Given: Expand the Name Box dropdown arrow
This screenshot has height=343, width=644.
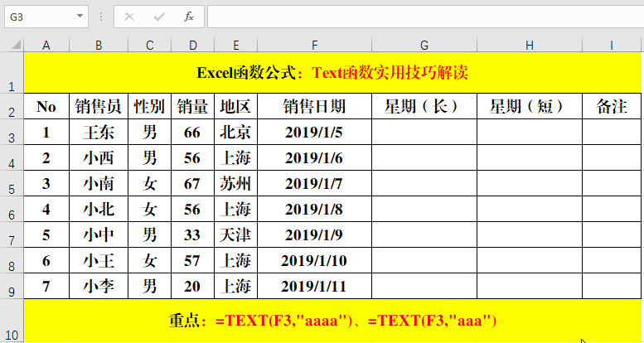Looking at the screenshot, I should [x=80, y=17].
